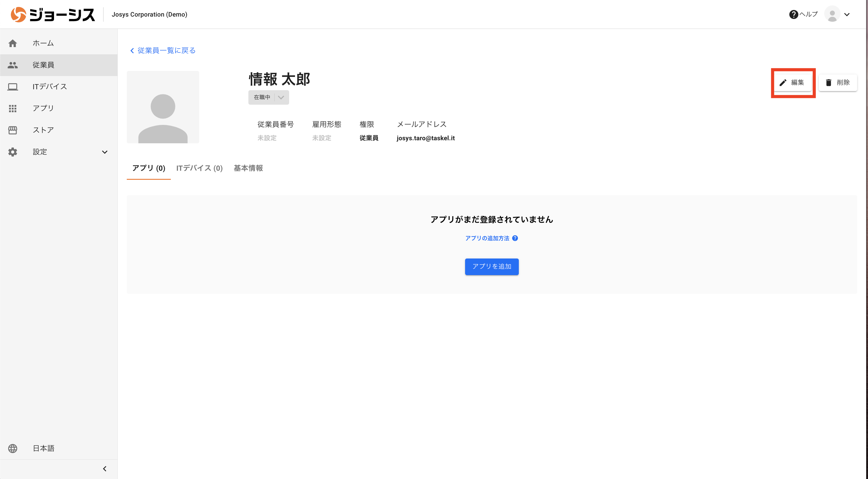This screenshot has width=868, height=479.
Task: Open the 従業員 people icon in sidebar
Action: click(x=13, y=65)
